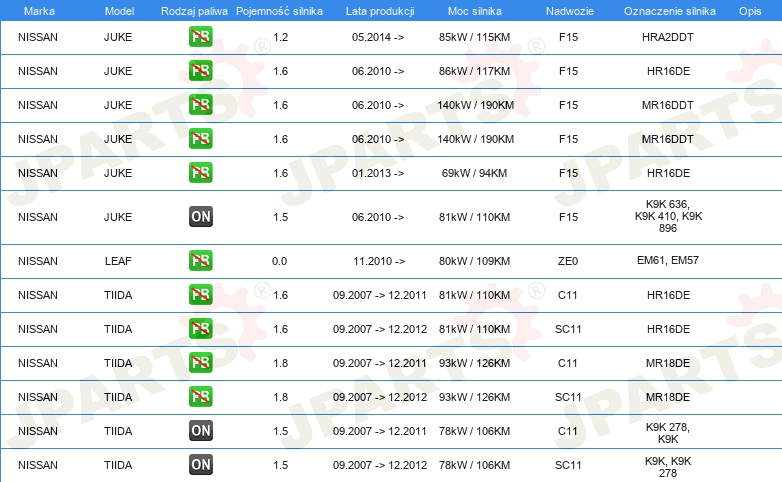Select HR16DE in the JUKE 69kW / 94KM row

(668, 173)
